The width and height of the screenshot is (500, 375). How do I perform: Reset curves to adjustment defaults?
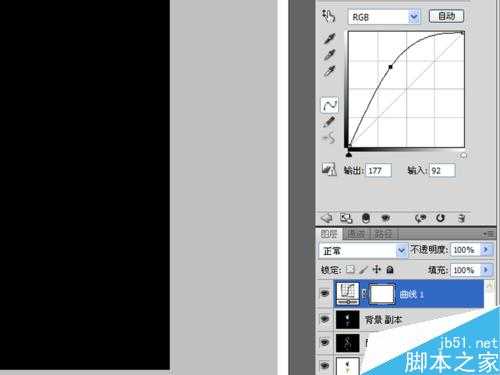tap(440, 218)
